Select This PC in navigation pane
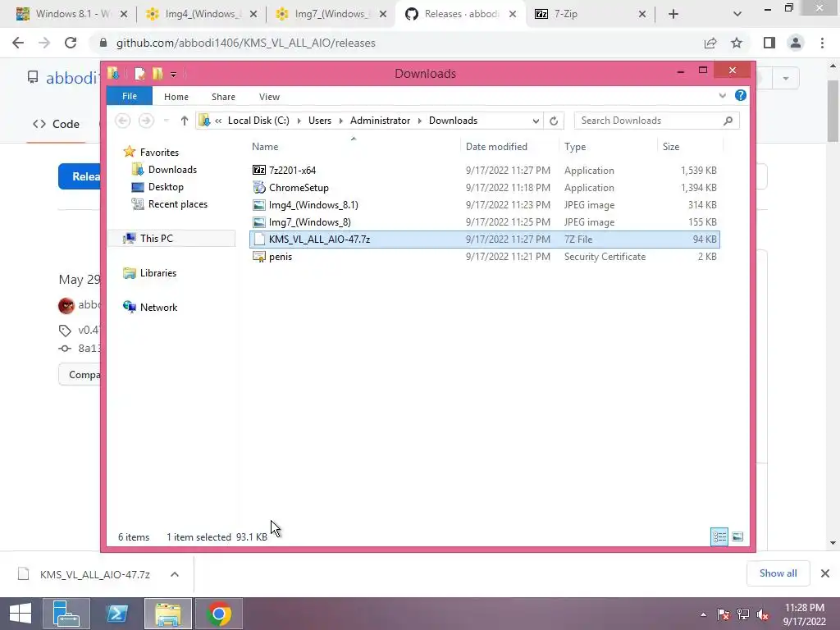This screenshot has height=630, width=840. 157,239
